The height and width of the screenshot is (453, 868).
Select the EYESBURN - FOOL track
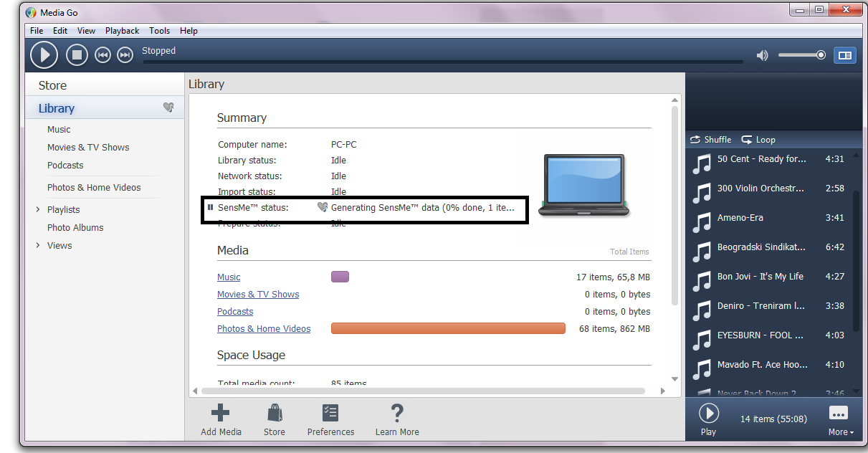768,340
